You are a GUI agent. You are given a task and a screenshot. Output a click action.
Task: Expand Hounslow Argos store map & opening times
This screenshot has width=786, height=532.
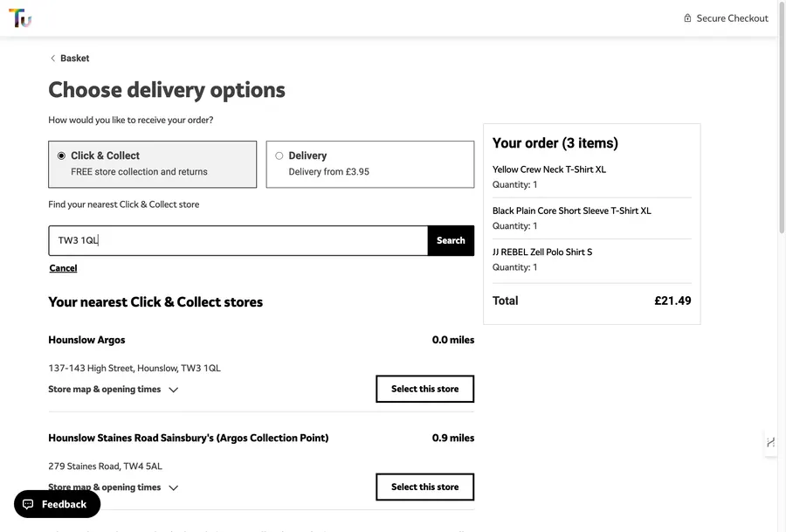point(114,389)
